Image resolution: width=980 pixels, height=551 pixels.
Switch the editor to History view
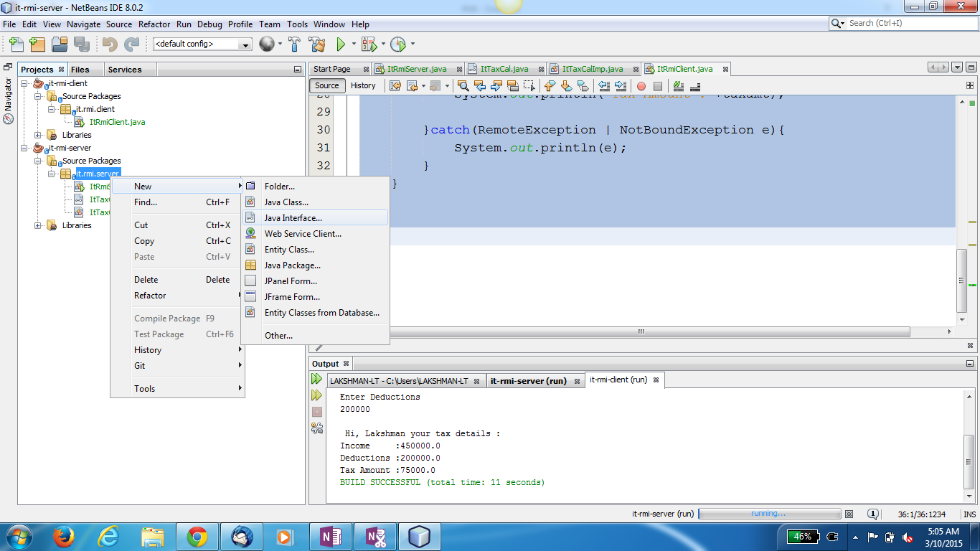pyautogui.click(x=363, y=85)
